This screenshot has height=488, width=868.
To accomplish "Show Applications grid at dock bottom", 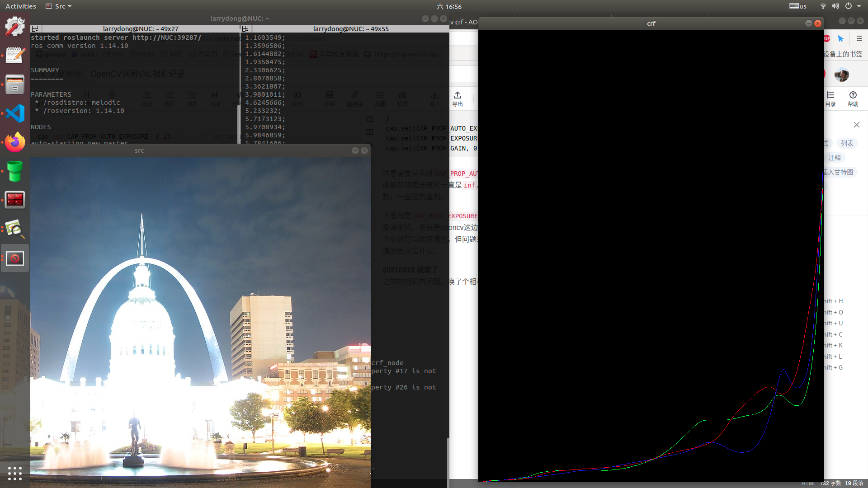I will (15, 473).
